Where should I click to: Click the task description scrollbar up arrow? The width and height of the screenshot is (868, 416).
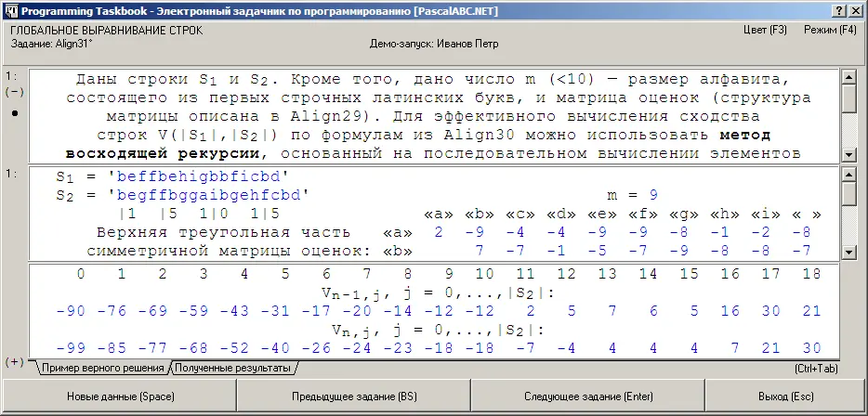pyautogui.click(x=848, y=75)
